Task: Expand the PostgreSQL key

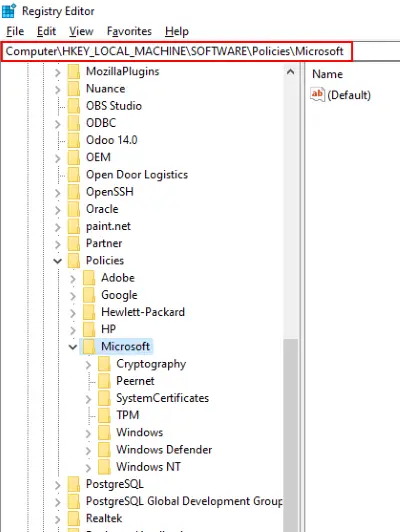Action: tap(58, 485)
